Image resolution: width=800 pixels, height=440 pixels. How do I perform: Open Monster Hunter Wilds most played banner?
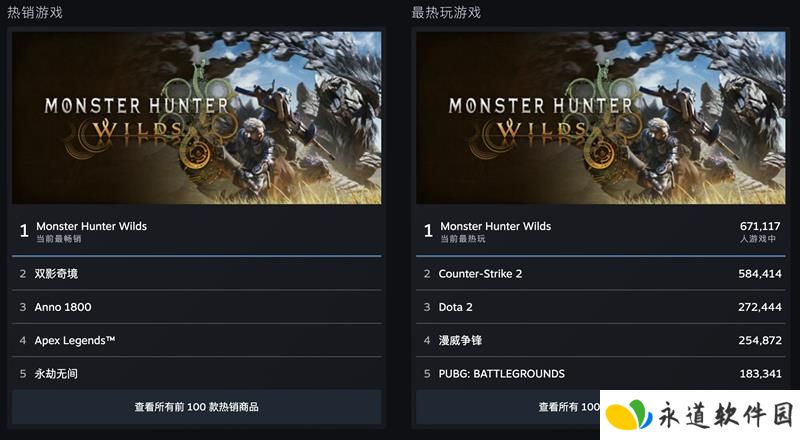tap(601, 118)
